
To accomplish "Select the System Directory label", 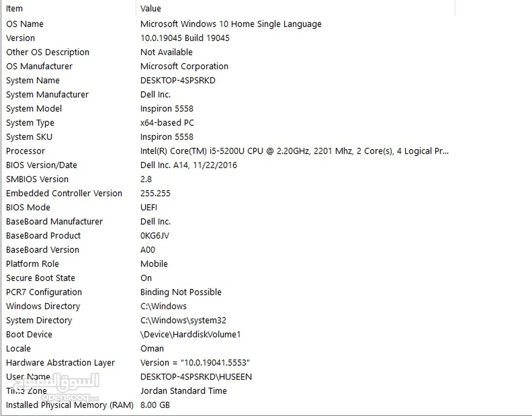I will click(39, 320).
